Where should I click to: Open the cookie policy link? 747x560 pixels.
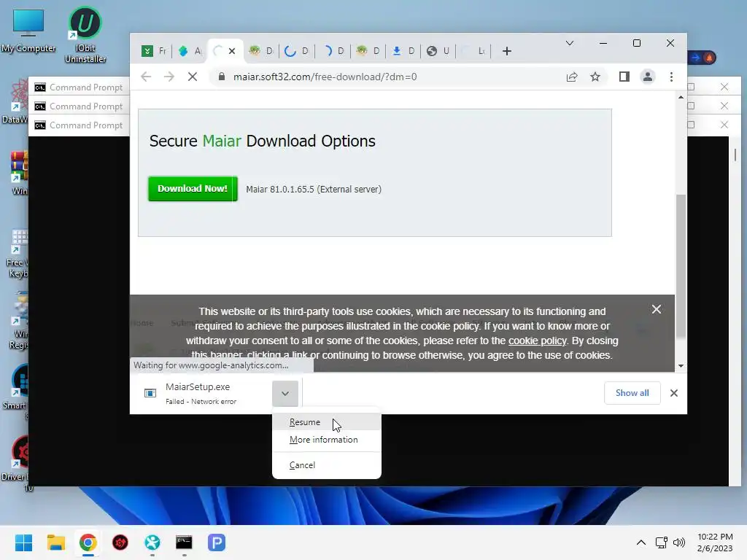538,341
